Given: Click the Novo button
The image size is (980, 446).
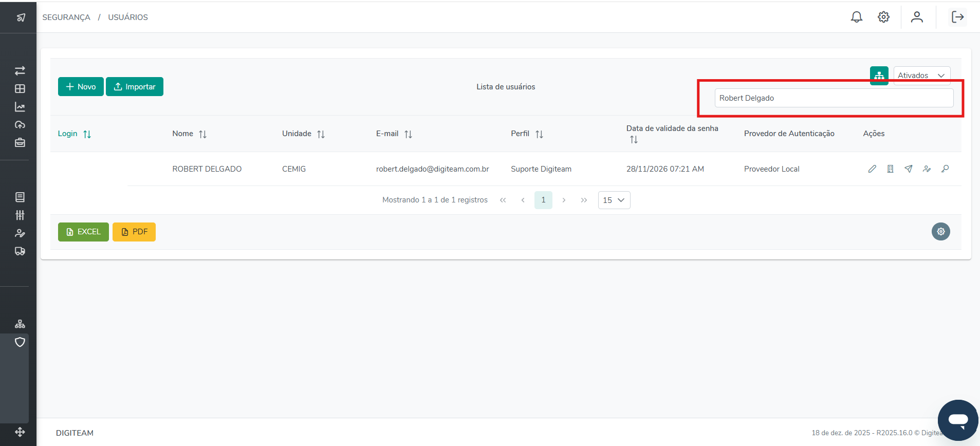Looking at the screenshot, I should [81, 87].
